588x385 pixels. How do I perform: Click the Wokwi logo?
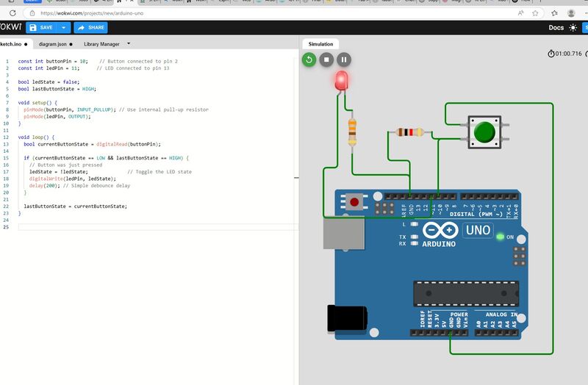click(10, 27)
